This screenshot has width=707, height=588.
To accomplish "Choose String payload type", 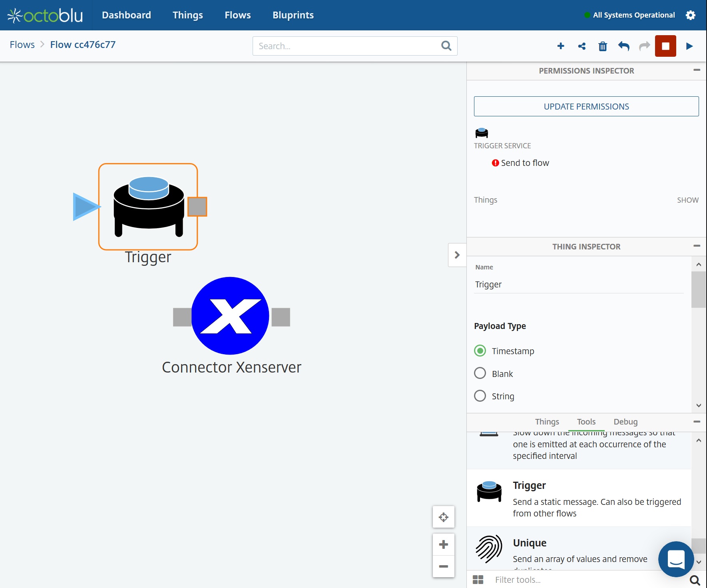I will point(480,396).
